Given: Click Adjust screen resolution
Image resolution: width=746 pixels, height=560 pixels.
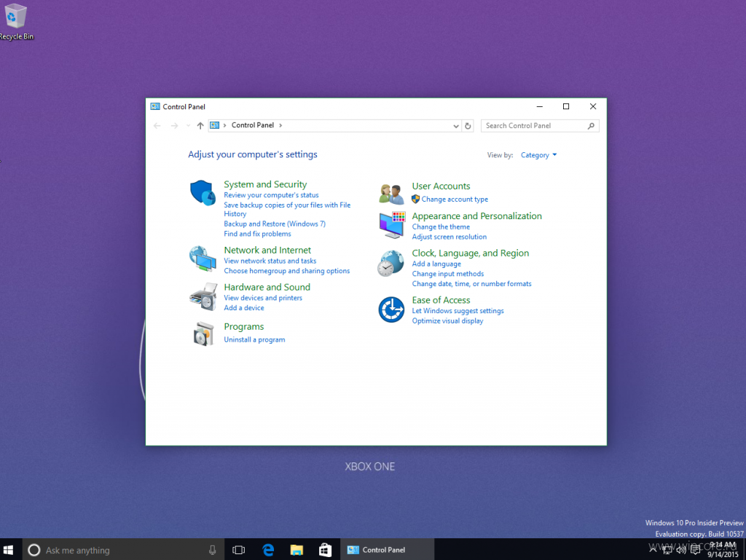Looking at the screenshot, I should pyautogui.click(x=449, y=237).
